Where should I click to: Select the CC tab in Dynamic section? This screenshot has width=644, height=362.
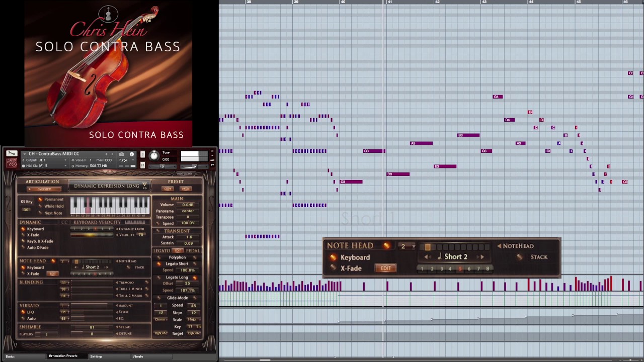pyautogui.click(x=64, y=222)
